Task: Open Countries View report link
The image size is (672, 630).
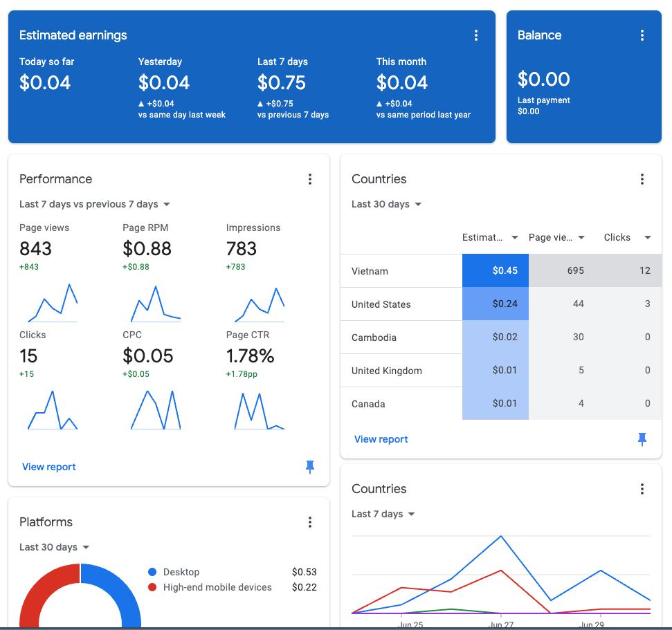Action: pos(381,439)
